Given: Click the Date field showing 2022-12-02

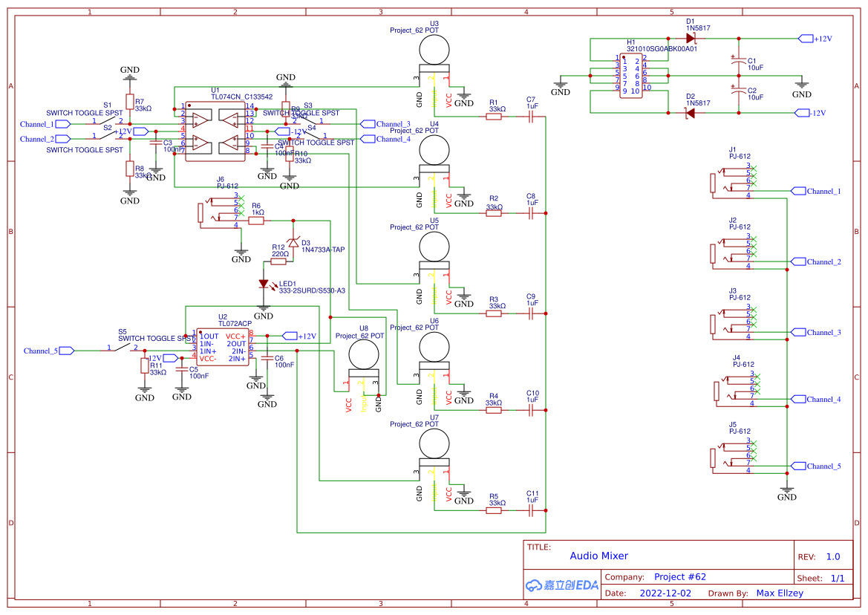Looking at the screenshot, I should (x=668, y=593).
